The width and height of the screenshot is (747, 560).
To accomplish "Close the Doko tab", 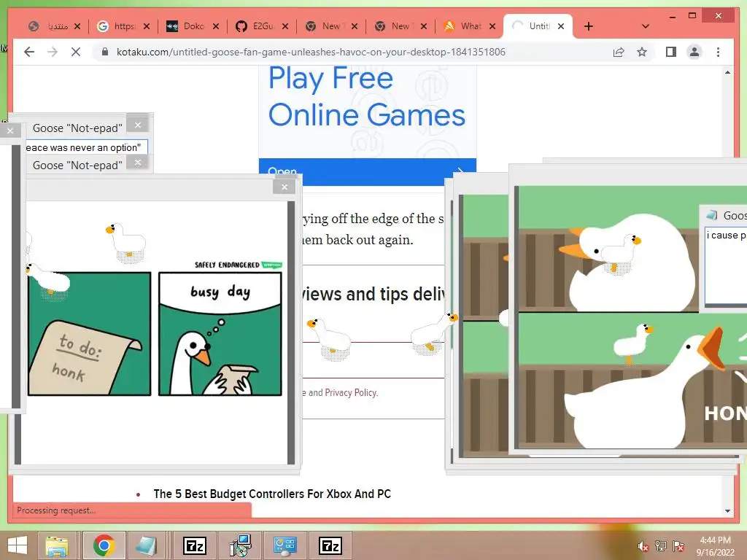I will [x=216, y=26].
